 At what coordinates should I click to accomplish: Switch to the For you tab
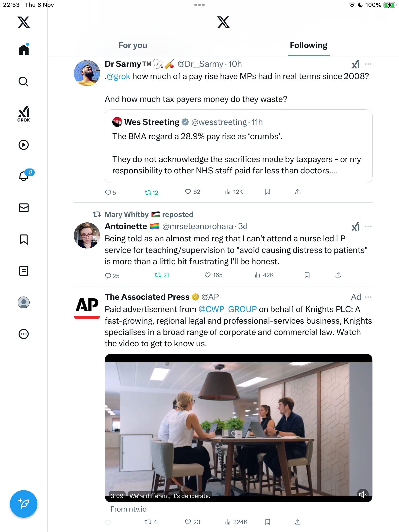[133, 45]
